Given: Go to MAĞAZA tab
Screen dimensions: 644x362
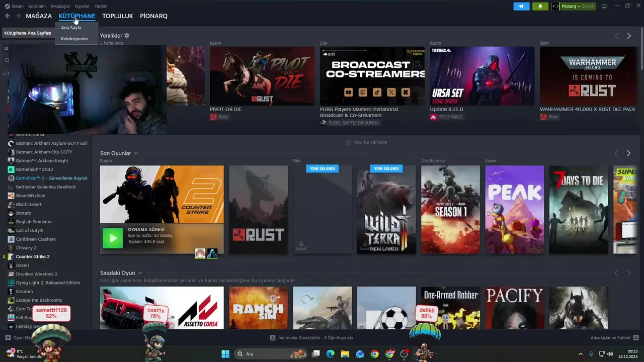Looking at the screenshot, I should tap(39, 16).
